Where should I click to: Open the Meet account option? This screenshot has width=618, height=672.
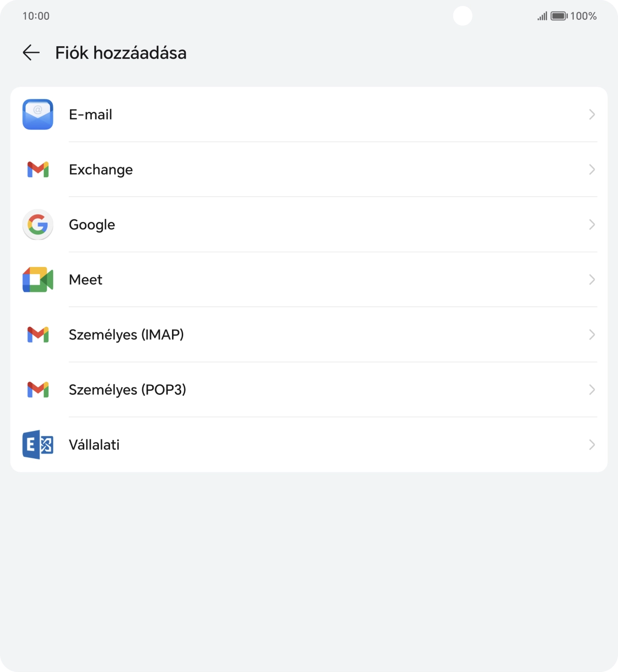[85, 279]
